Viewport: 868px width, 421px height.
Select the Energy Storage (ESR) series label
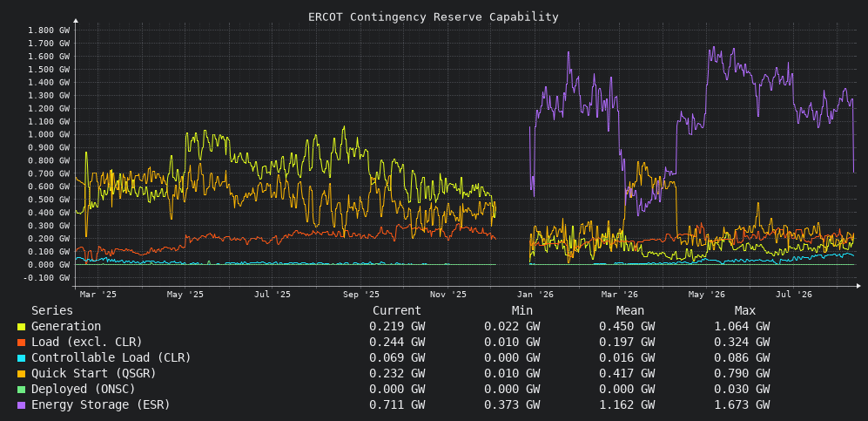point(101,405)
